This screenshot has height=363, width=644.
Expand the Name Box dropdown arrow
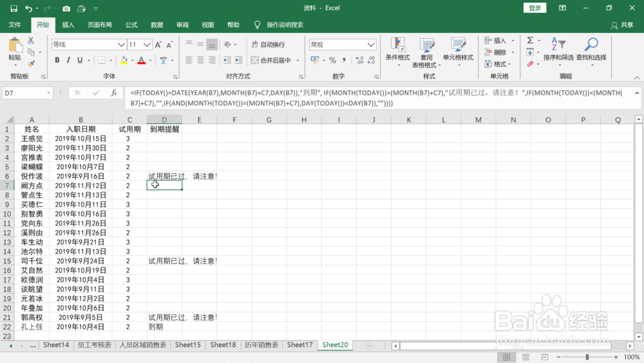[48, 93]
